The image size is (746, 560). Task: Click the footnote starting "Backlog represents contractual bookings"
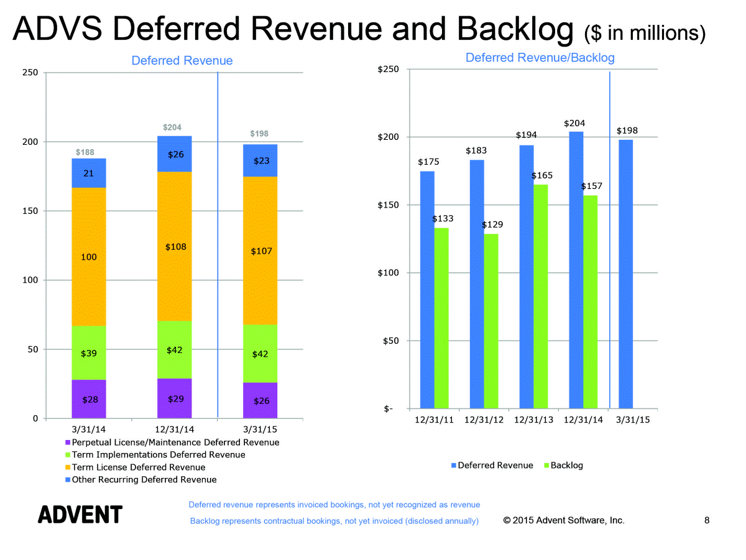334,521
